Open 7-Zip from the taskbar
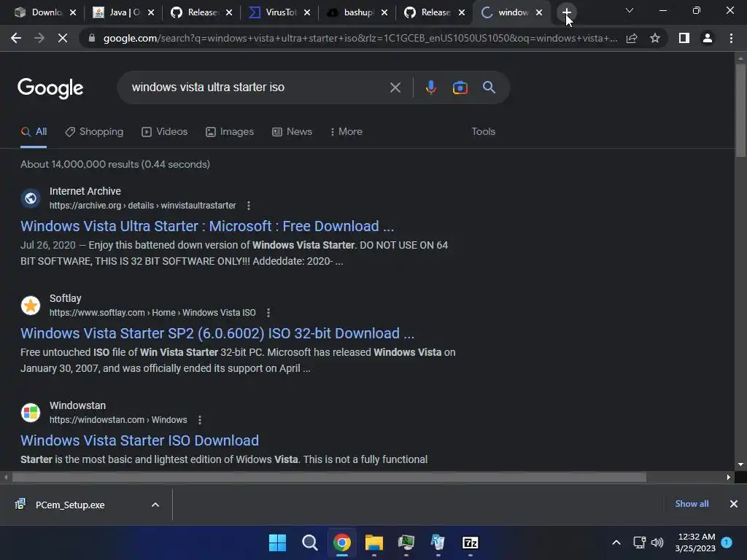 [x=471, y=542]
